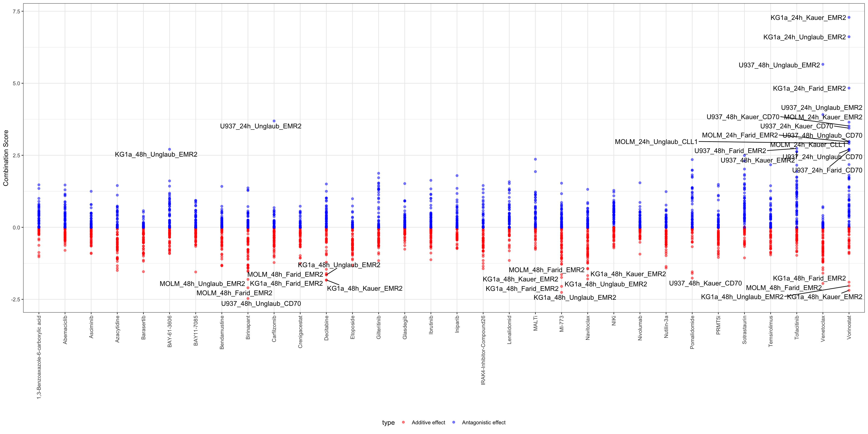Click the outlier point above Carfilzomib
The height and width of the screenshot is (434, 868).
click(x=274, y=121)
